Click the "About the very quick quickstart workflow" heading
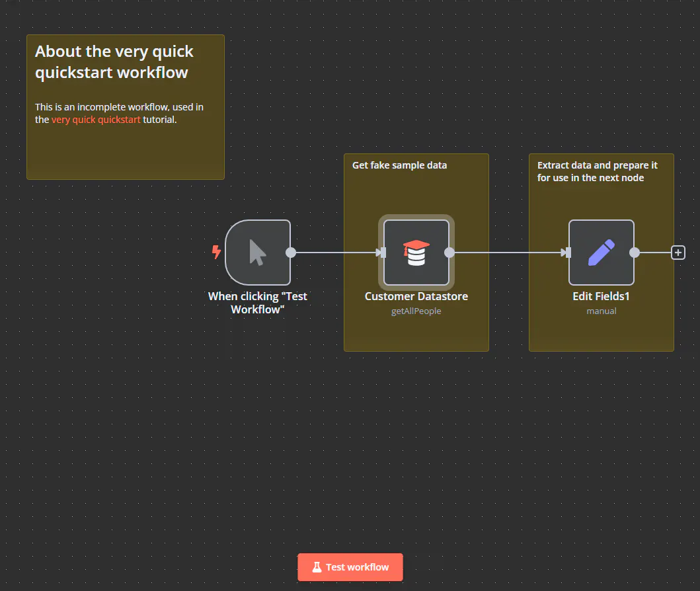The image size is (700, 591). pos(114,62)
